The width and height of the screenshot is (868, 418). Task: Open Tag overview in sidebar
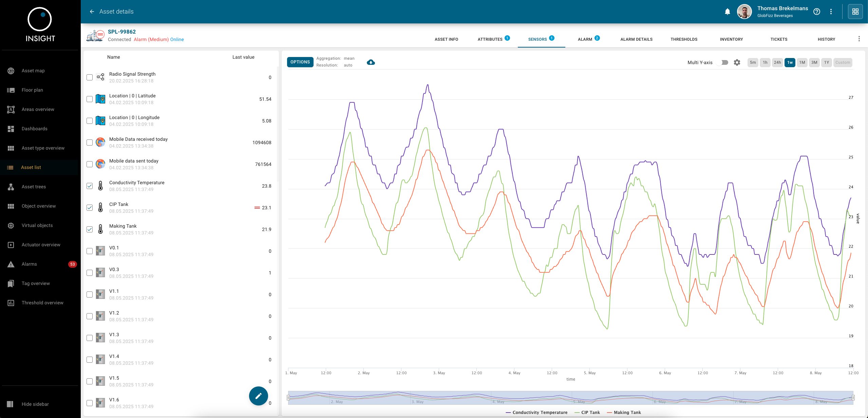click(36, 283)
